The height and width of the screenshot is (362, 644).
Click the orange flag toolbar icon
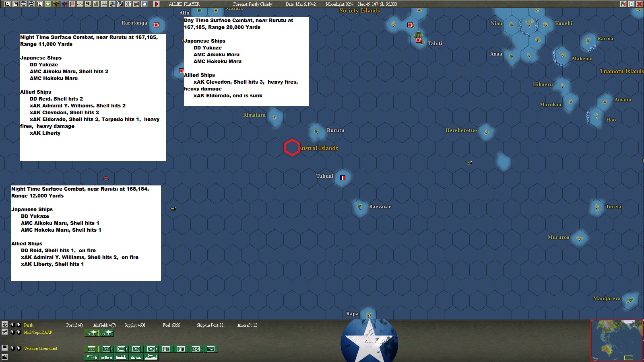click(72, 4)
